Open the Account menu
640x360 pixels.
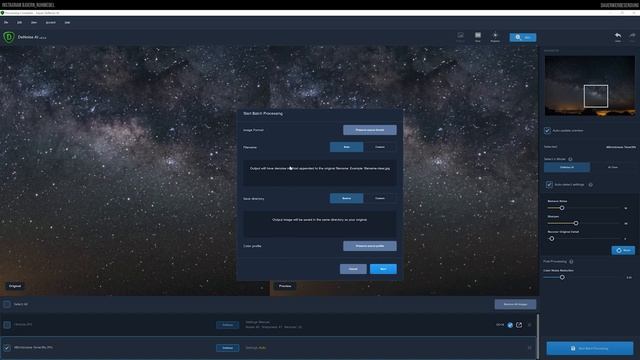coord(51,22)
